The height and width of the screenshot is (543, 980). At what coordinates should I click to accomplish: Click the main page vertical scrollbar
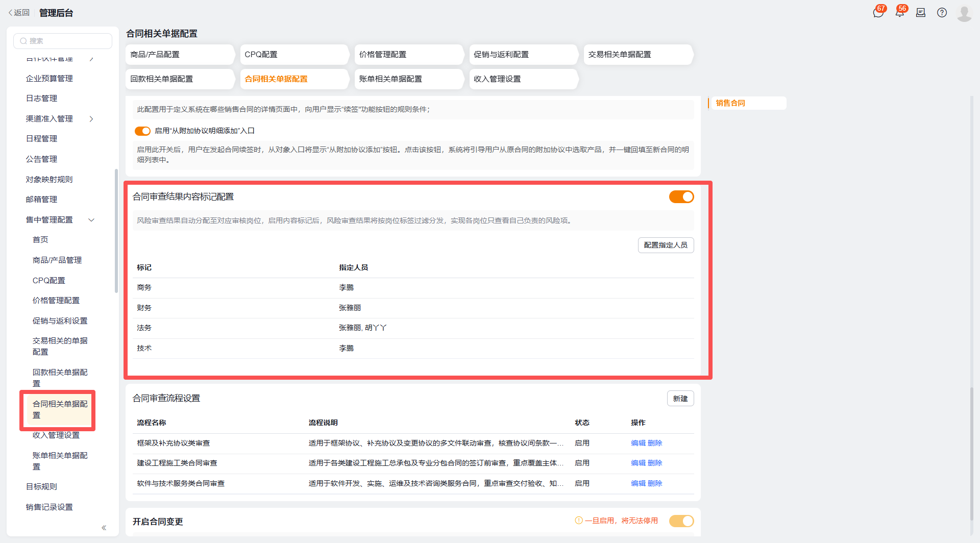click(972, 454)
